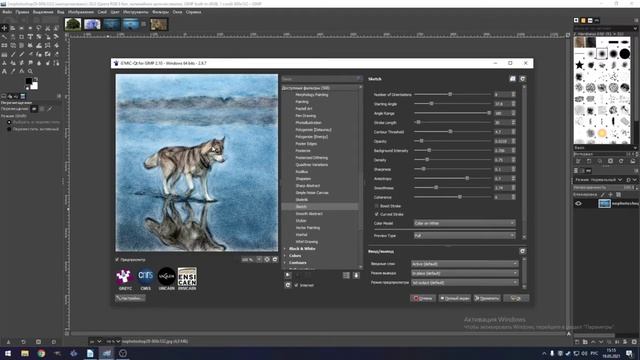Open the Файл menu
Screen dimensions: 640x360
[7, 12]
